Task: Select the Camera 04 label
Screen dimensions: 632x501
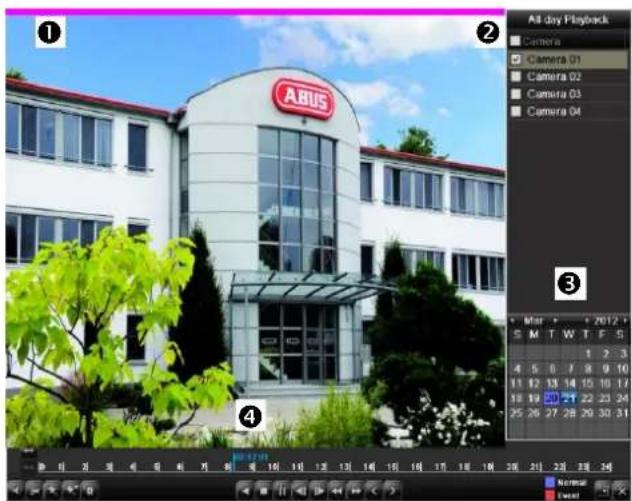Action: [554, 111]
